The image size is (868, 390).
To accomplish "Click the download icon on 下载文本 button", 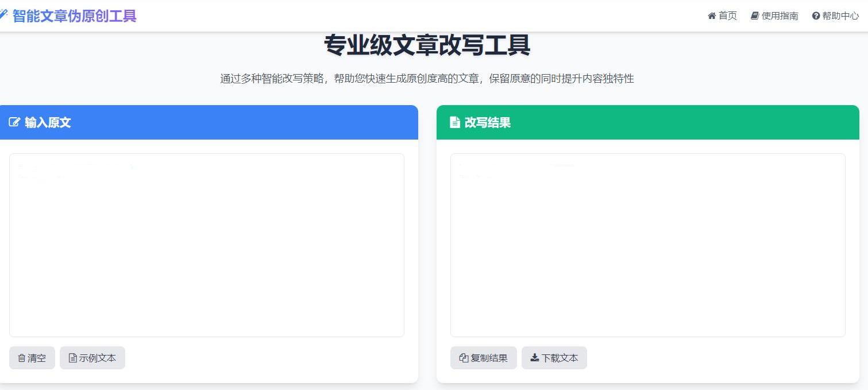I will 534,358.
